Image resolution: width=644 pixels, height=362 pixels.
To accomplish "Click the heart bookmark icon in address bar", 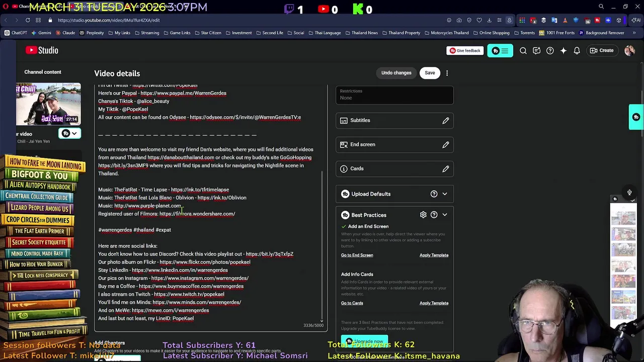I will 479,20.
